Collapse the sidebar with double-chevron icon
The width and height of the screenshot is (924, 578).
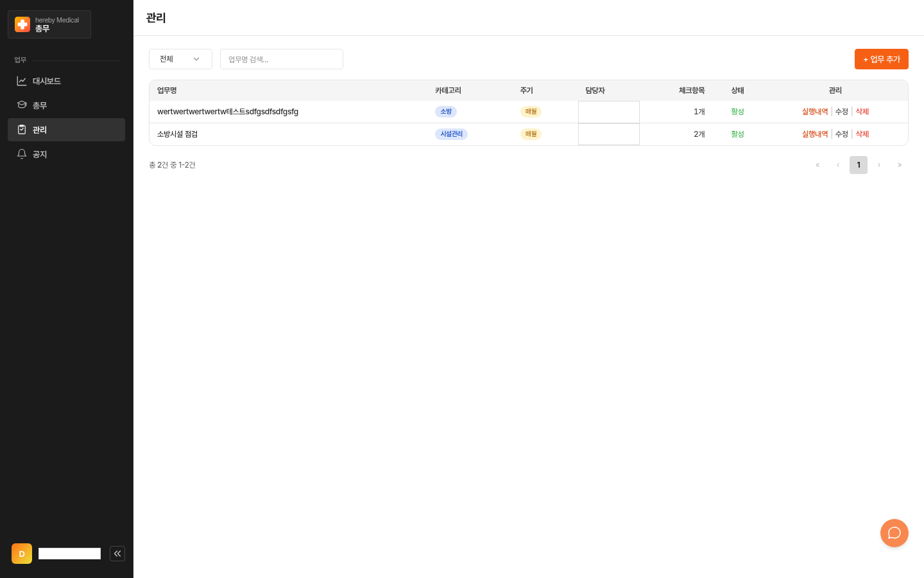(x=117, y=554)
